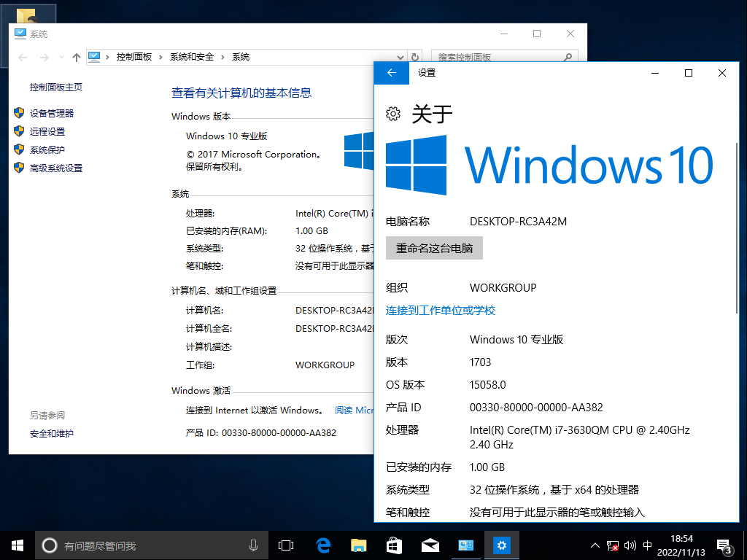The width and height of the screenshot is (747, 560).
Task: Click product ID 00330-80000-00000-AA382 in Settings
Action: click(x=536, y=408)
